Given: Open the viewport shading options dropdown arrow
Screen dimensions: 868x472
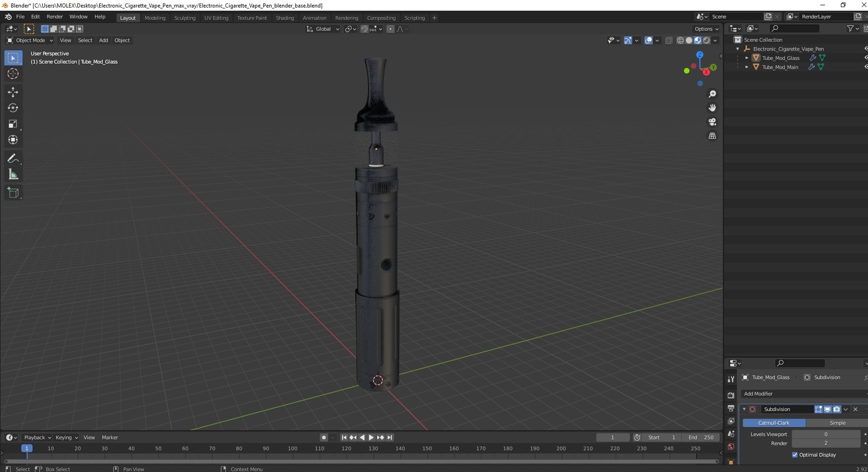Looking at the screenshot, I should pyautogui.click(x=715, y=41).
